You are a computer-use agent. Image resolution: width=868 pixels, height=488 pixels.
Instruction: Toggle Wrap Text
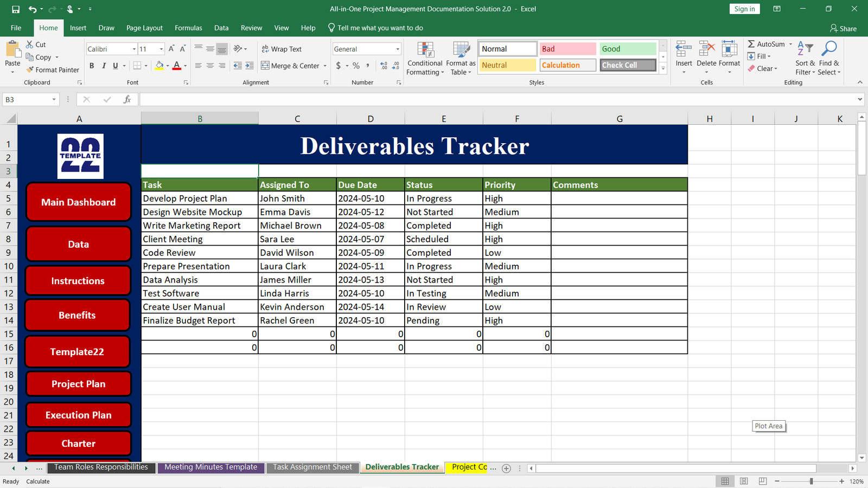(282, 49)
